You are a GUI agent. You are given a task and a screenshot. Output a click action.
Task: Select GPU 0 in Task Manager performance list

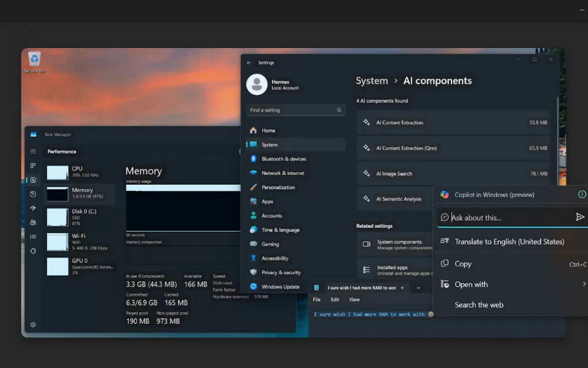[x=79, y=266]
